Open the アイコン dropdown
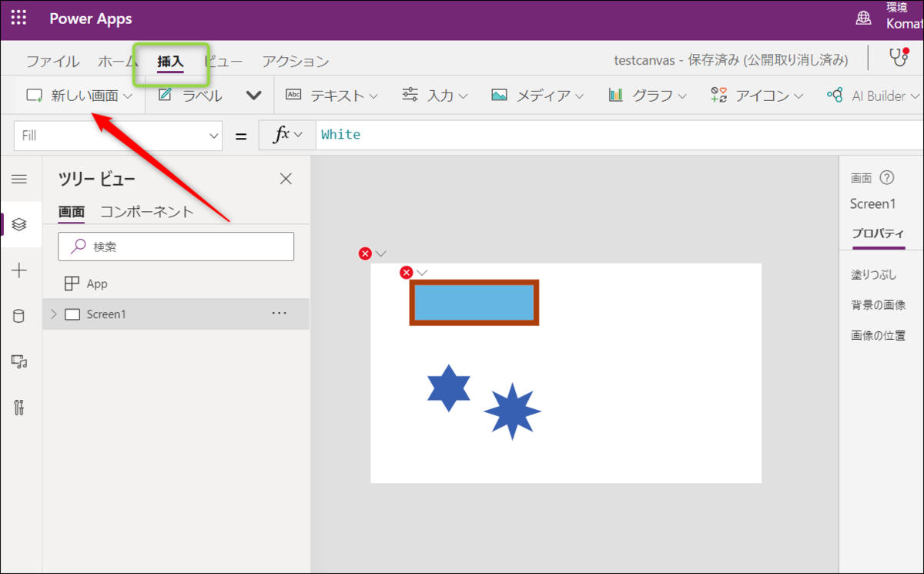The width and height of the screenshot is (924, 574). click(x=757, y=96)
